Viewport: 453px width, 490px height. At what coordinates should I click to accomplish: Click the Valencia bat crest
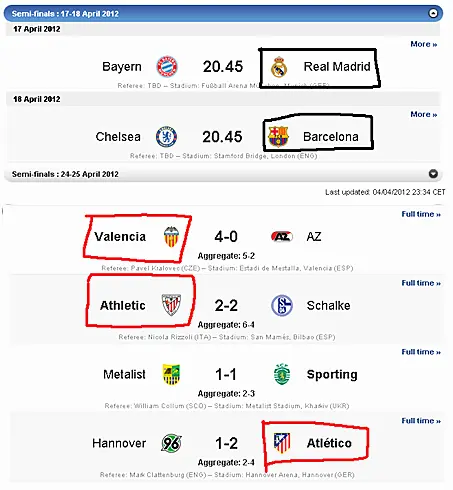click(x=171, y=237)
